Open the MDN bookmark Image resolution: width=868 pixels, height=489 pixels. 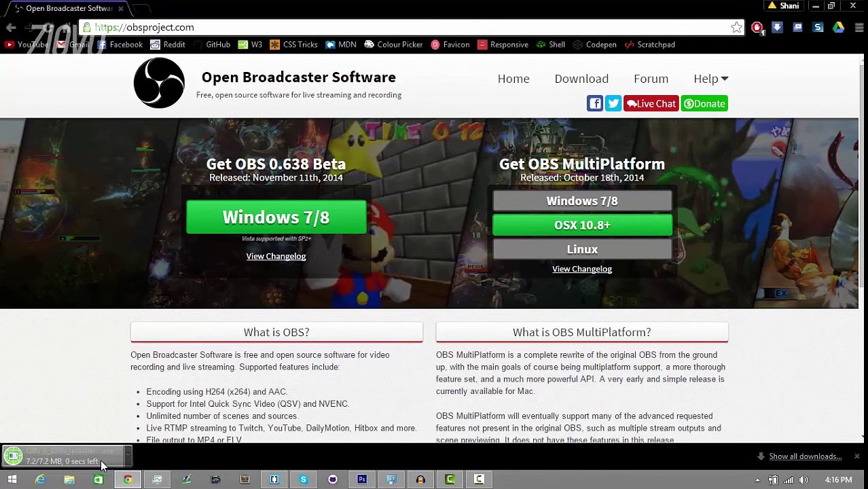point(341,44)
